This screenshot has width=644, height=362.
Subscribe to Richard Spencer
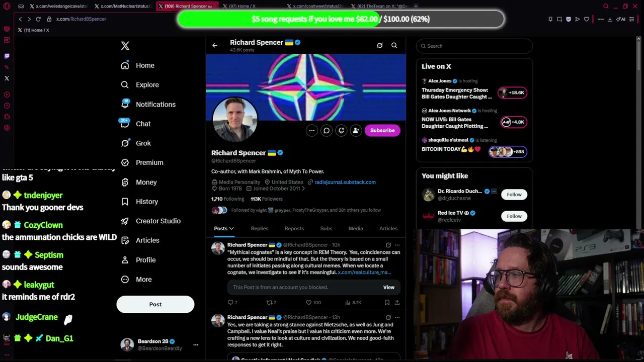pos(382,131)
